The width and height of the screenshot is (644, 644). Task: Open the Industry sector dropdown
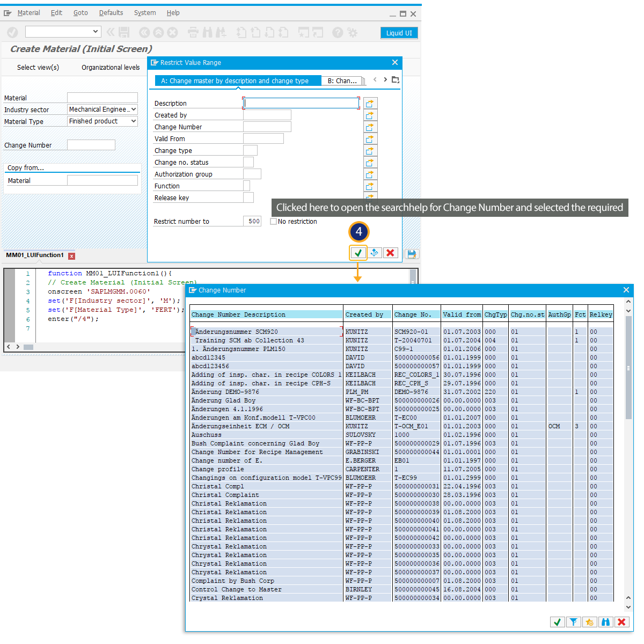point(134,109)
